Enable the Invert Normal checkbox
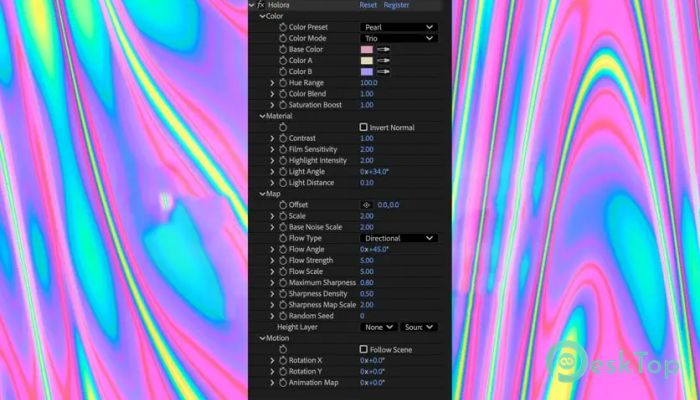The width and height of the screenshot is (700, 400). click(x=363, y=127)
